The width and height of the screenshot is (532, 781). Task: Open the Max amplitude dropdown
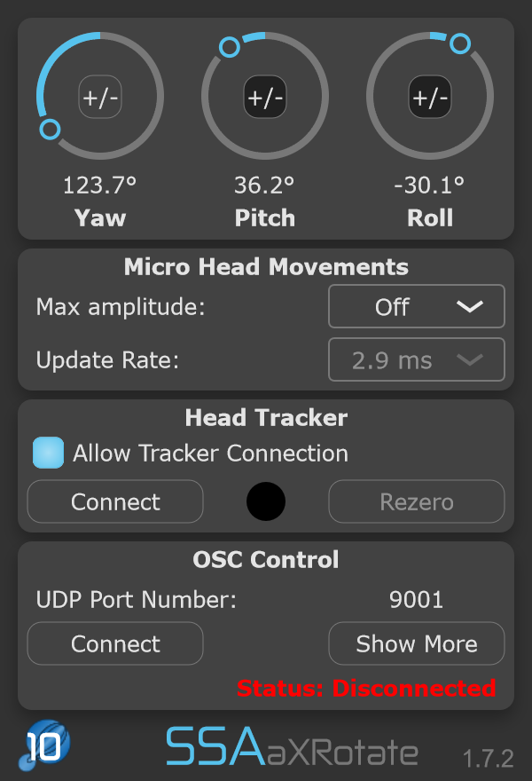[x=417, y=307]
